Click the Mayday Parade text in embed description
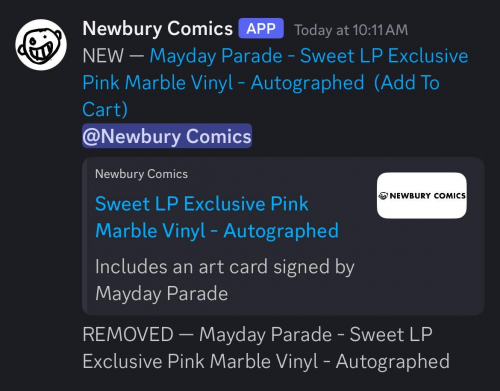 coord(162,294)
